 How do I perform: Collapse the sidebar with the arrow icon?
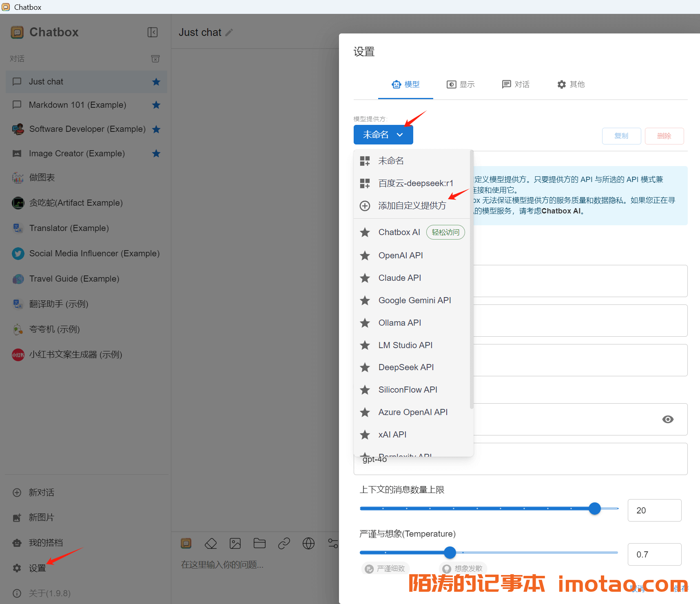tap(153, 32)
